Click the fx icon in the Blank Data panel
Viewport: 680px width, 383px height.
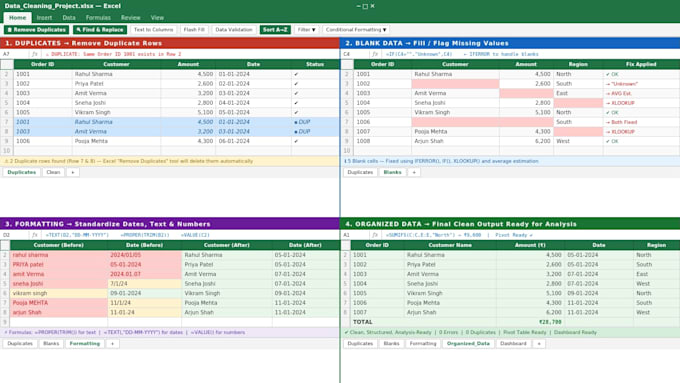click(375, 54)
